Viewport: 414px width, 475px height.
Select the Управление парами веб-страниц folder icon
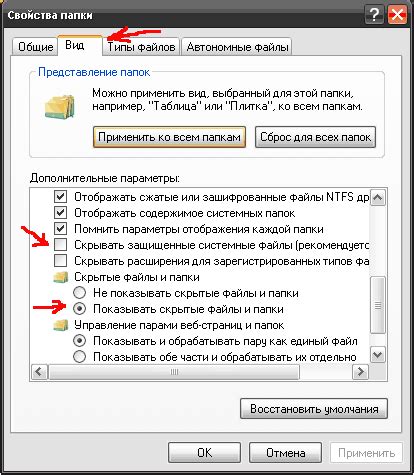click(61, 325)
